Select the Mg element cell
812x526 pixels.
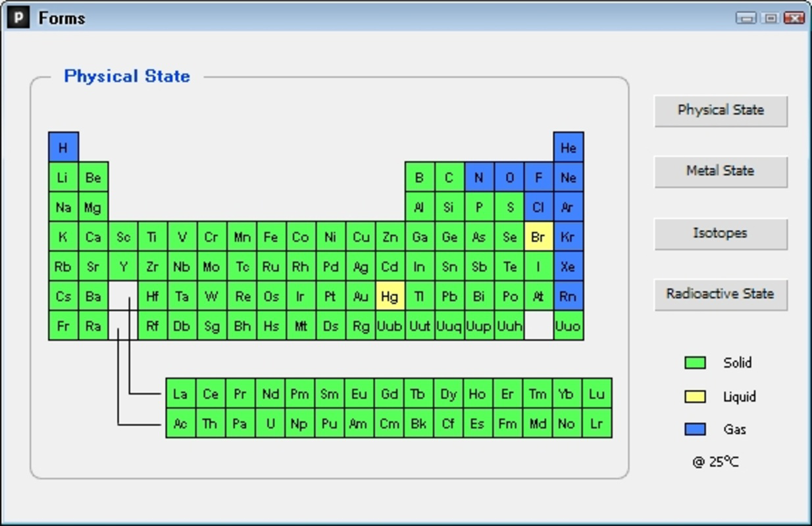[x=93, y=207]
